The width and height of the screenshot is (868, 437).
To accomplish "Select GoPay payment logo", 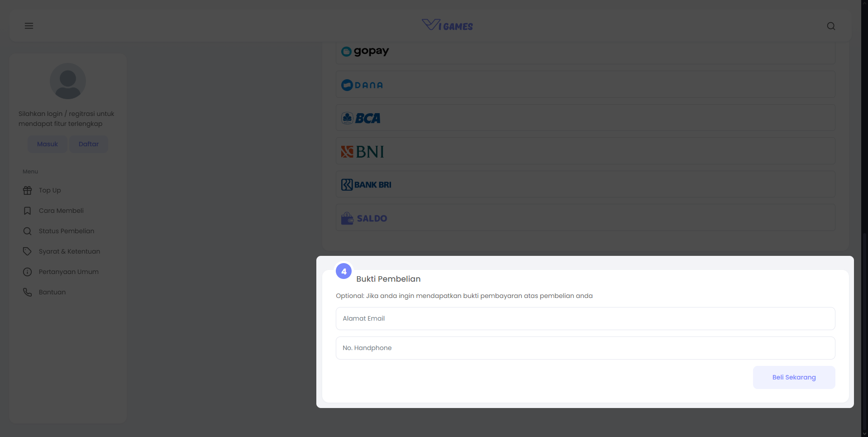I will 365,51.
